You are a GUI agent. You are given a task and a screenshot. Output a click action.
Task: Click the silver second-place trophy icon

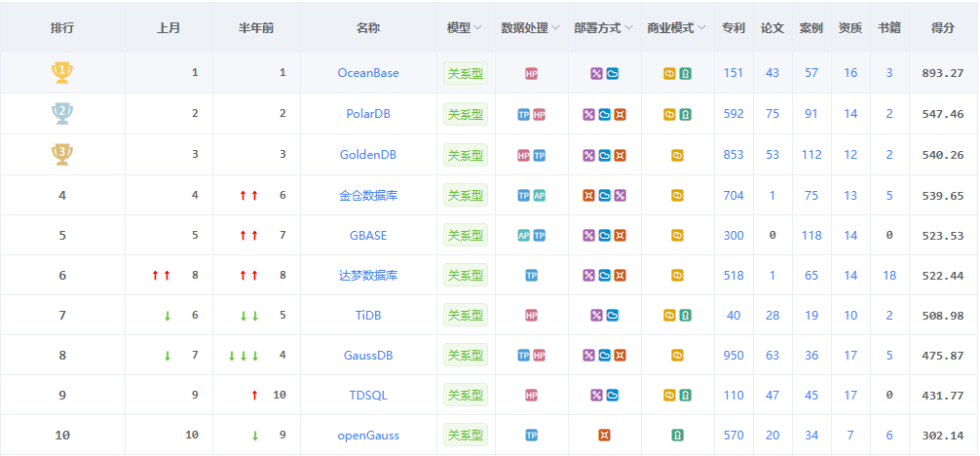(x=62, y=114)
